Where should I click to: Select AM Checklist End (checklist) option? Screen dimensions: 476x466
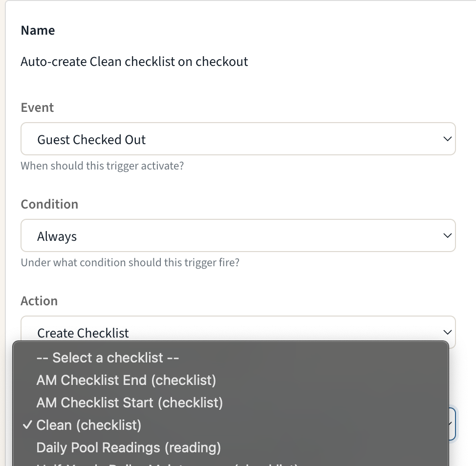click(231, 380)
